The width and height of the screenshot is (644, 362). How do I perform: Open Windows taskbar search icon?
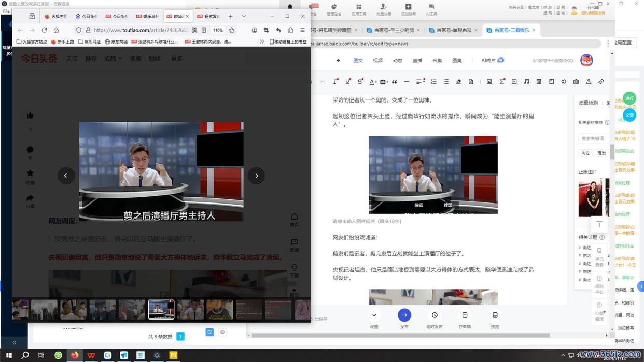[24, 355]
